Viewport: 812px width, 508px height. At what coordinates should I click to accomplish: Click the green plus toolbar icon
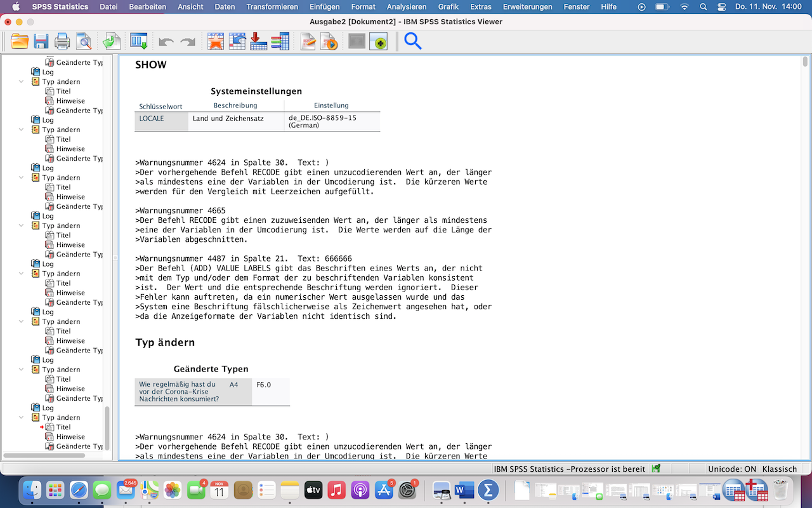[379, 42]
